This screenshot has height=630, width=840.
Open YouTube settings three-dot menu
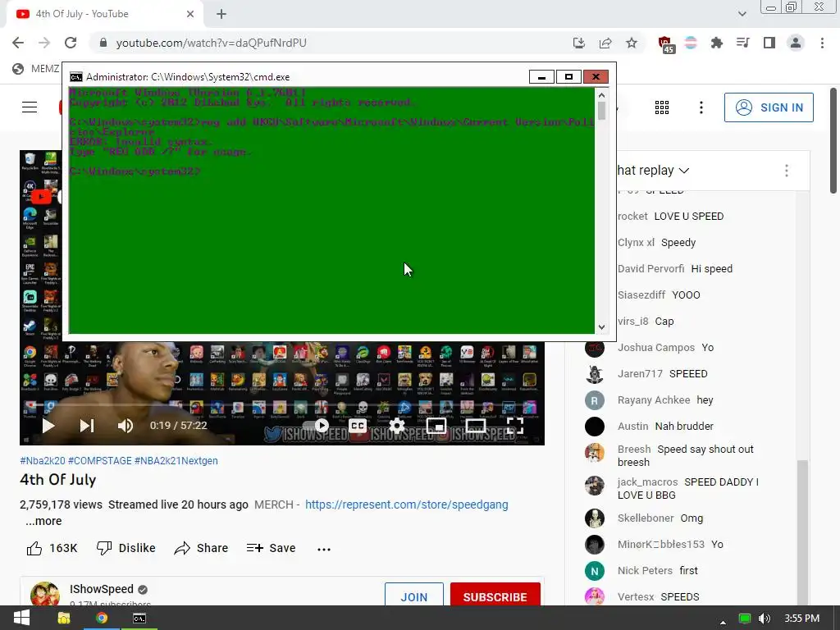click(701, 107)
